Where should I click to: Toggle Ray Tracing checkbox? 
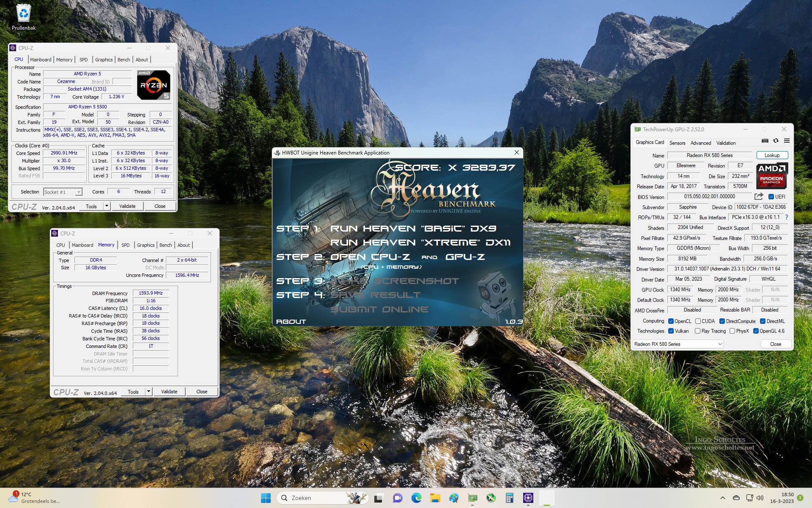pyautogui.click(x=697, y=331)
